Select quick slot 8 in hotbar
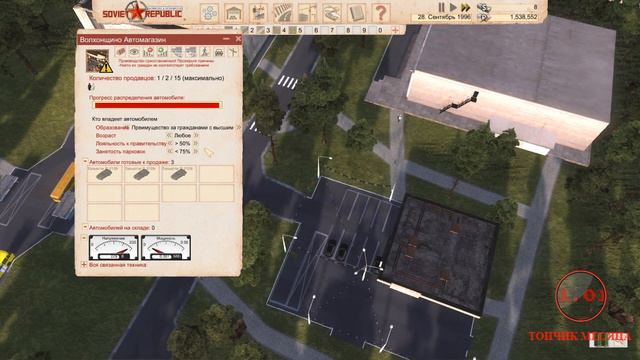This screenshot has width=640, height=360. [x=344, y=30]
